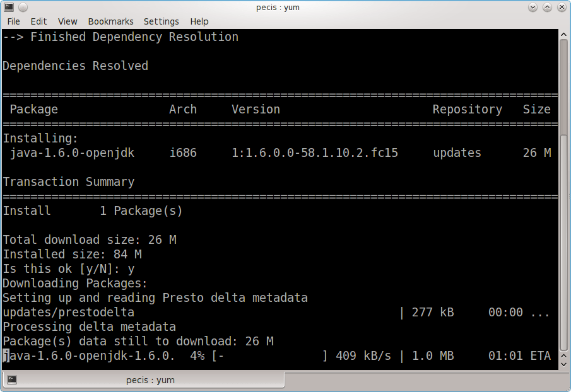Click the vertical scrollbar thumb
571x392 pixels.
(563, 243)
